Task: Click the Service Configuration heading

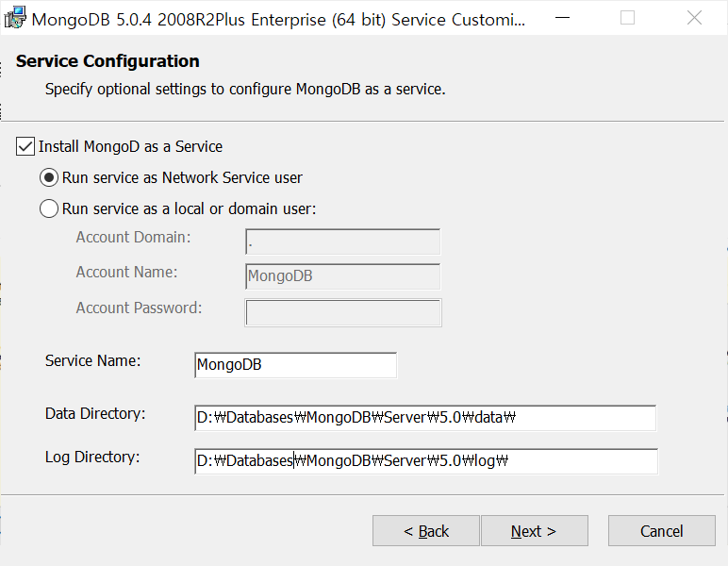Action: click(108, 61)
